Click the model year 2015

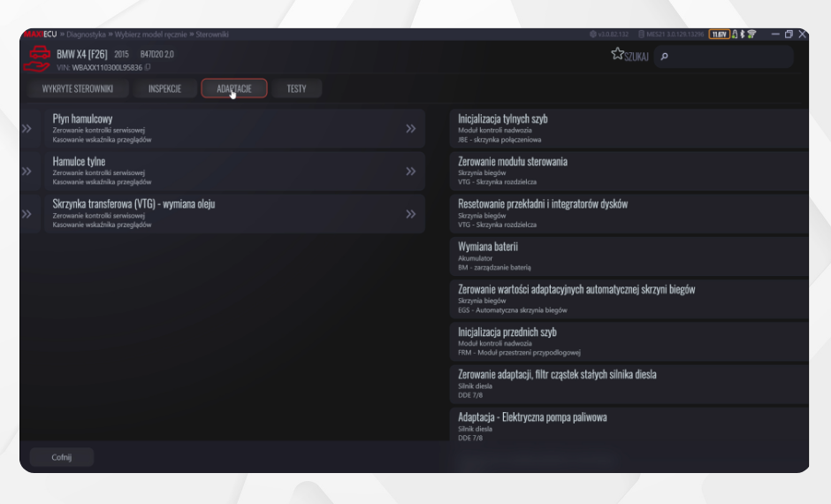coord(121,54)
